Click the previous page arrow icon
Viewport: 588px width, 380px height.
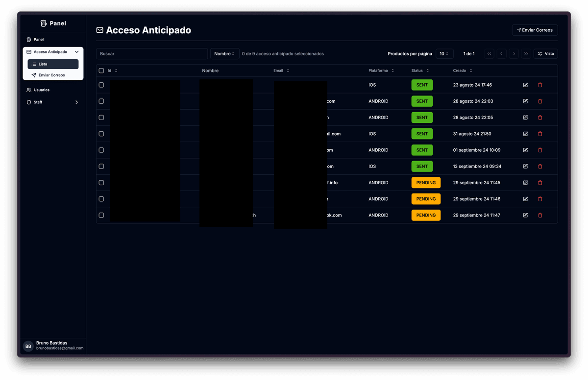pyautogui.click(x=501, y=54)
